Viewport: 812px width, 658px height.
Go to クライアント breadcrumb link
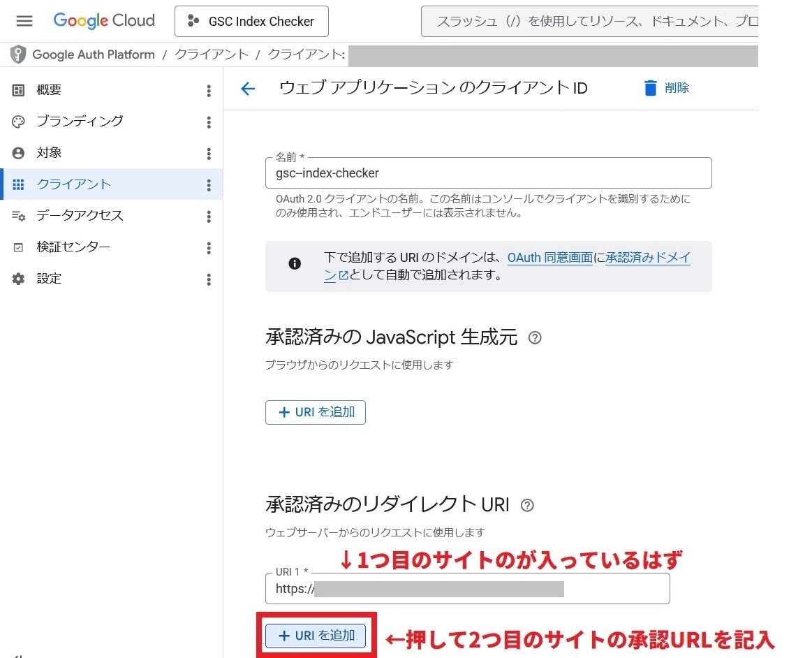pos(212,54)
